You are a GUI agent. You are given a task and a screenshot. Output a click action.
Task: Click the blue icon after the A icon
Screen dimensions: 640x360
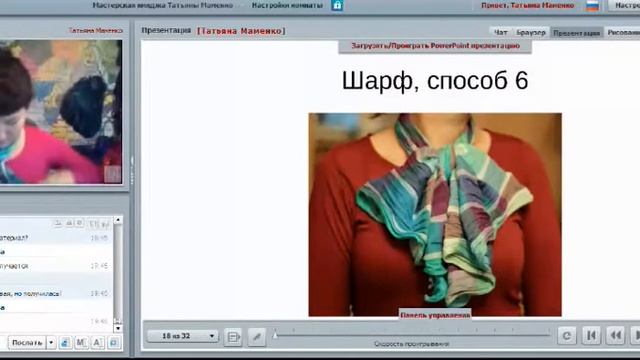114,343
